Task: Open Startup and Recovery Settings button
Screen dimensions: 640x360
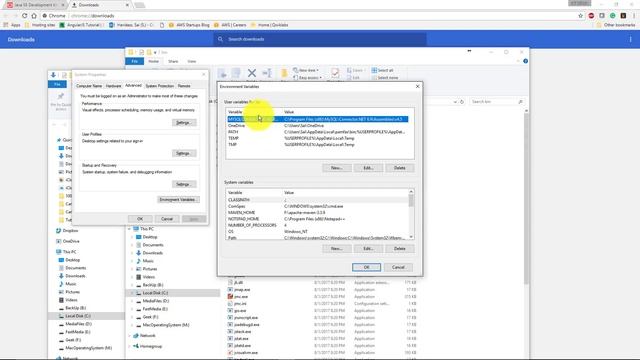Action: pyautogui.click(x=184, y=184)
